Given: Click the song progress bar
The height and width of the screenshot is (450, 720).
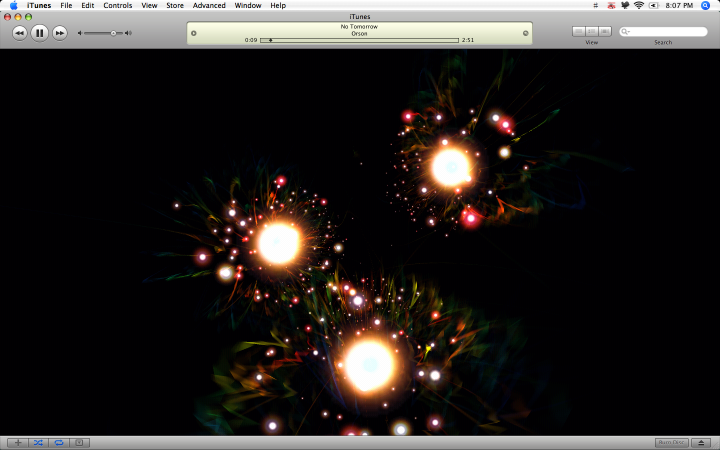Looking at the screenshot, I should [x=360, y=40].
